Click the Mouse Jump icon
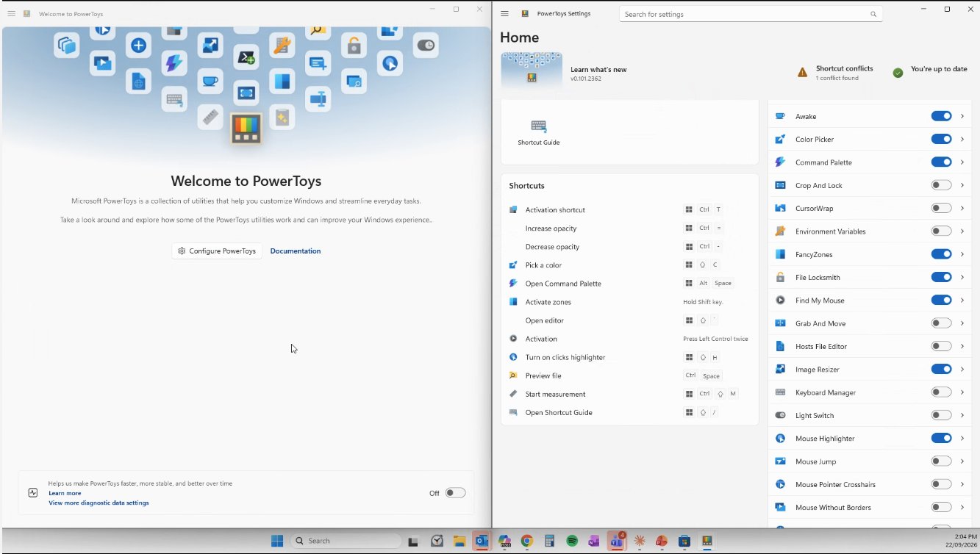The image size is (980, 554). [780, 461]
